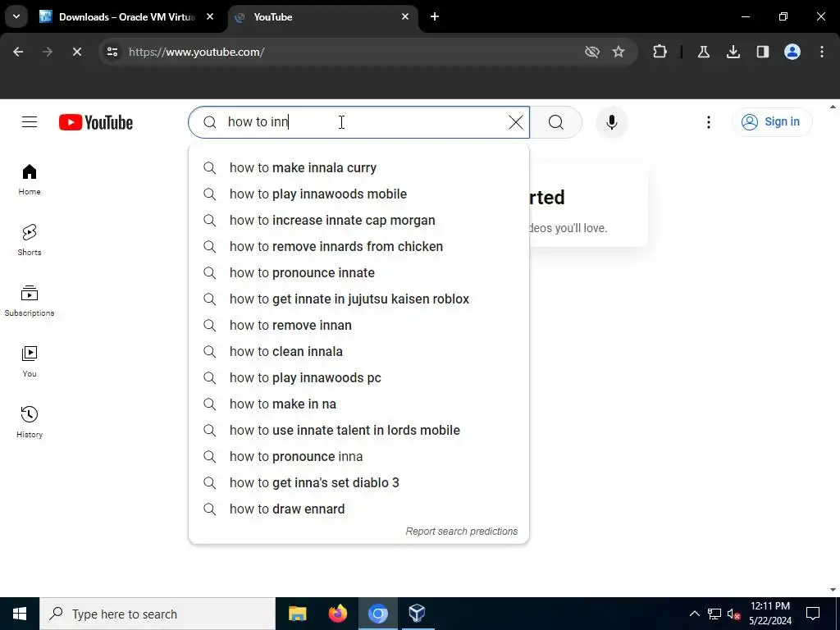Show hidden system tray icons
The height and width of the screenshot is (630, 840).
click(x=694, y=614)
